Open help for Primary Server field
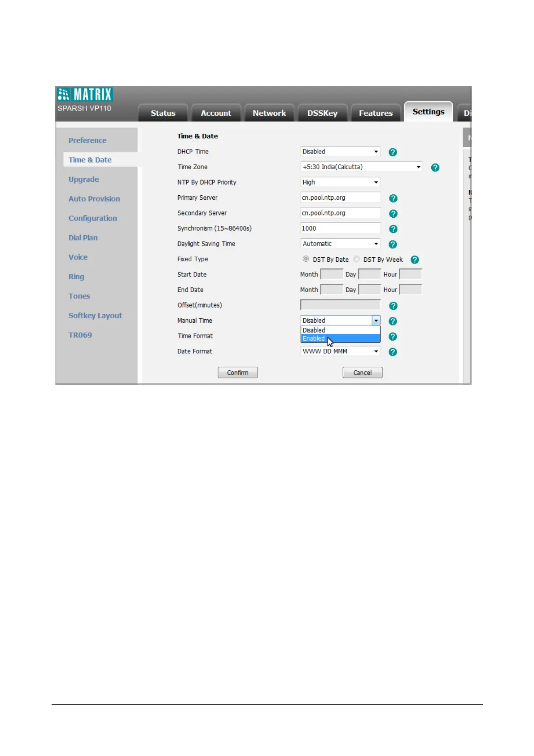The width and height of the screenshot is (534, 756). point(393,198)
